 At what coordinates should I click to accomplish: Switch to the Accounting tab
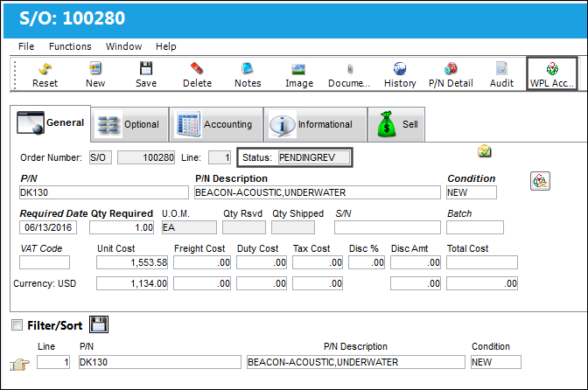216,124
